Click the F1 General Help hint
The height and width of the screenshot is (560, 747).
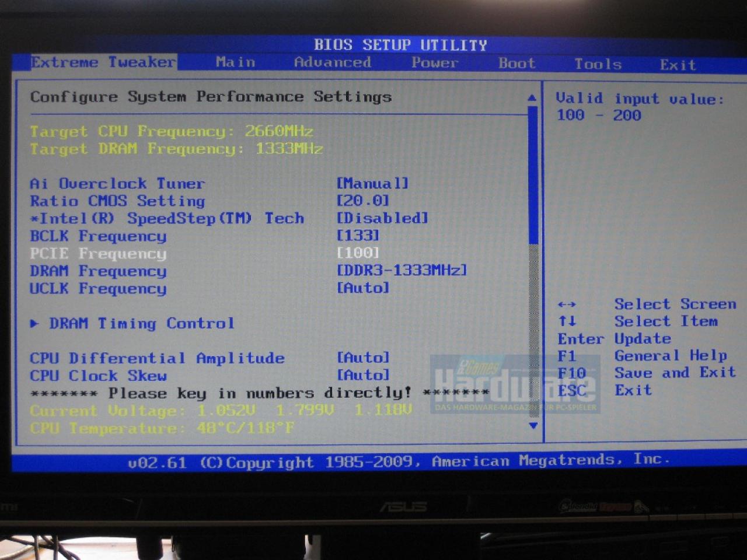(x=643, y=356)
